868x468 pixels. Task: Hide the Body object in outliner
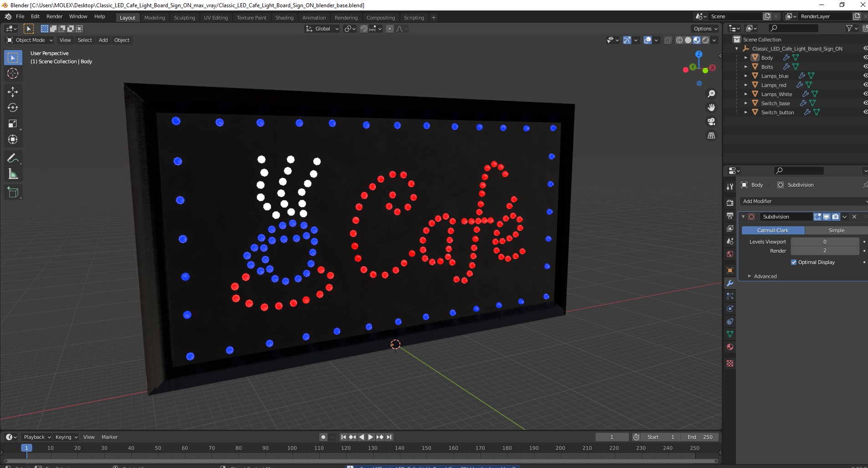[x=865, y=58]
